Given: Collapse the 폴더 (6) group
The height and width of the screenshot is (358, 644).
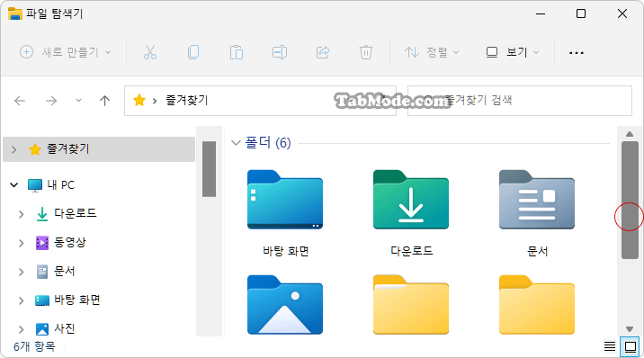Looking at the screenshot, I should (236, 143).
